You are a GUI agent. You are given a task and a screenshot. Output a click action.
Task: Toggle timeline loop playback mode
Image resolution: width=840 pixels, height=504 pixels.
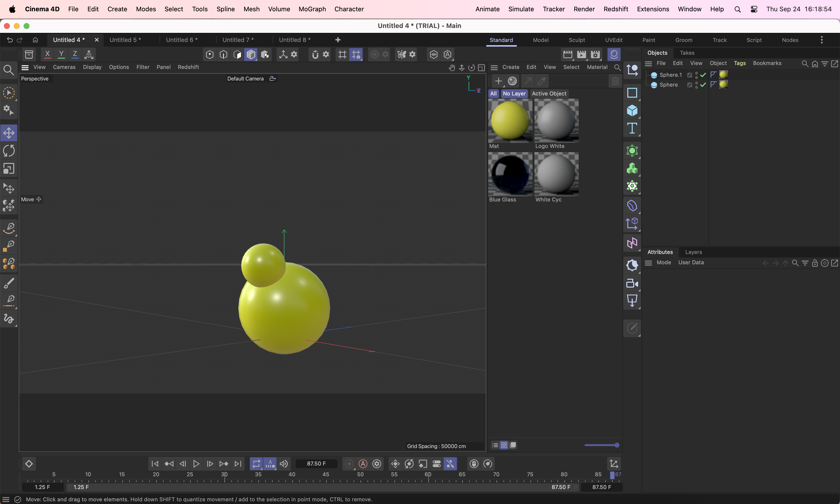pos(256,464)
